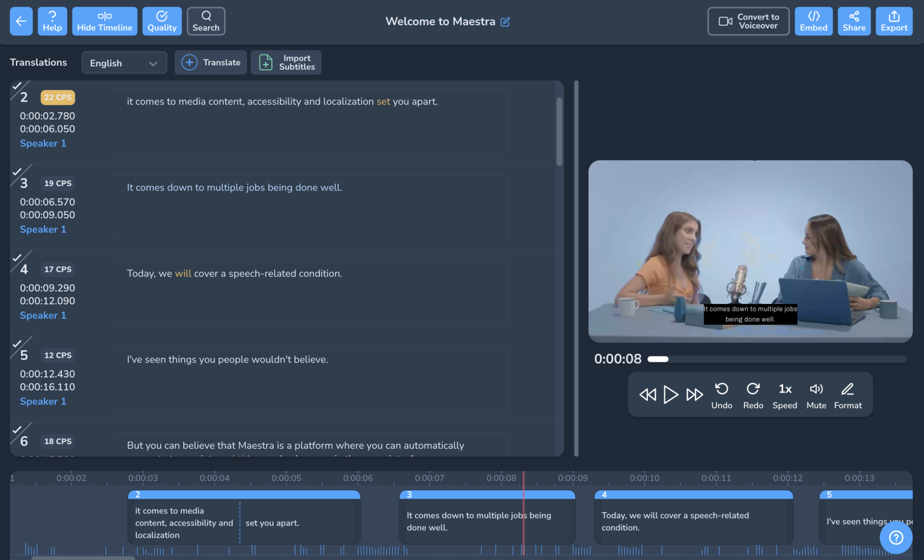This screenshot has height=560, width=924.
Task: Mute the video audio
Action: coord(816,394)
